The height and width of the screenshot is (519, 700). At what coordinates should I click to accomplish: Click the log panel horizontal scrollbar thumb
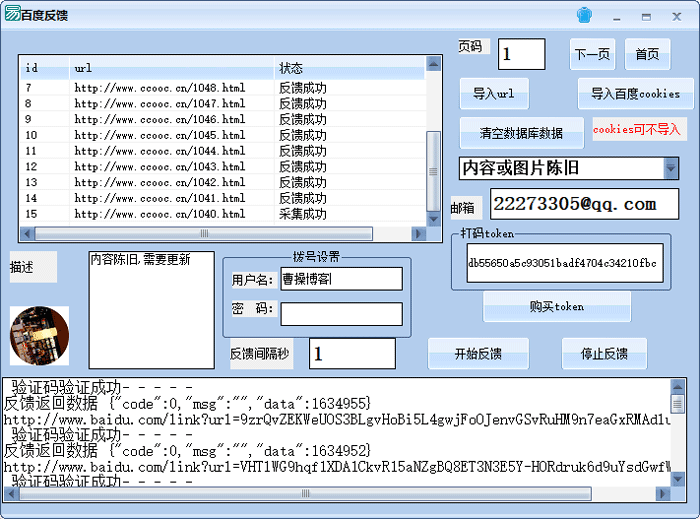pyautogui.click(x=305, y=494)
